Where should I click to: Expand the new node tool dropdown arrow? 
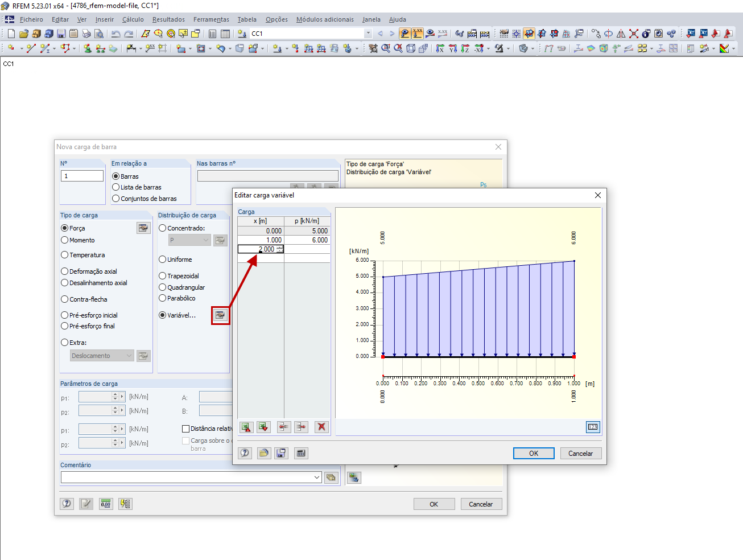[22, 48]
